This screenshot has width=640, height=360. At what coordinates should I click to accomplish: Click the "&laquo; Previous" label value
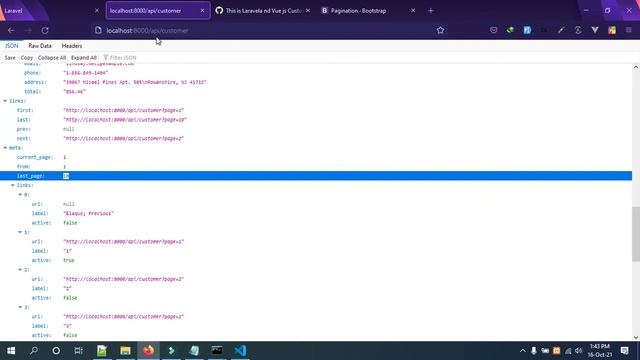pyautogui.click(x=89, y=213)
